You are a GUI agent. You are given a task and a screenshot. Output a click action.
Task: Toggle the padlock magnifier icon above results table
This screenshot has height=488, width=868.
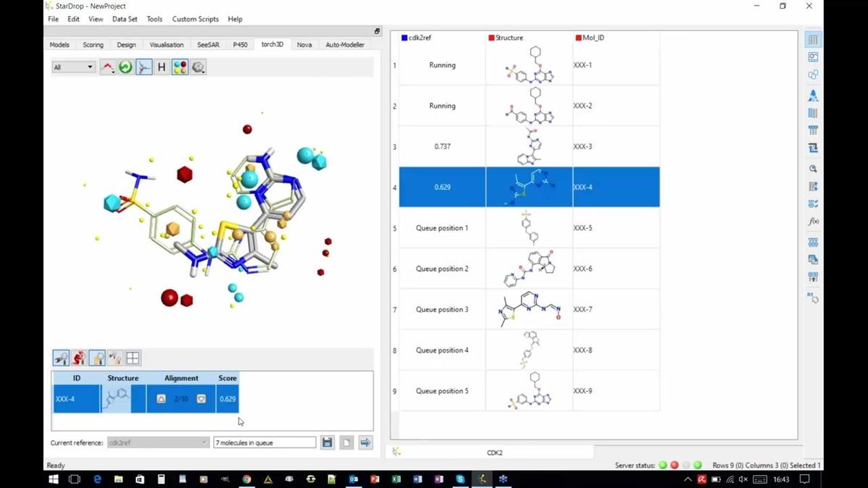(x=97, y=357)
